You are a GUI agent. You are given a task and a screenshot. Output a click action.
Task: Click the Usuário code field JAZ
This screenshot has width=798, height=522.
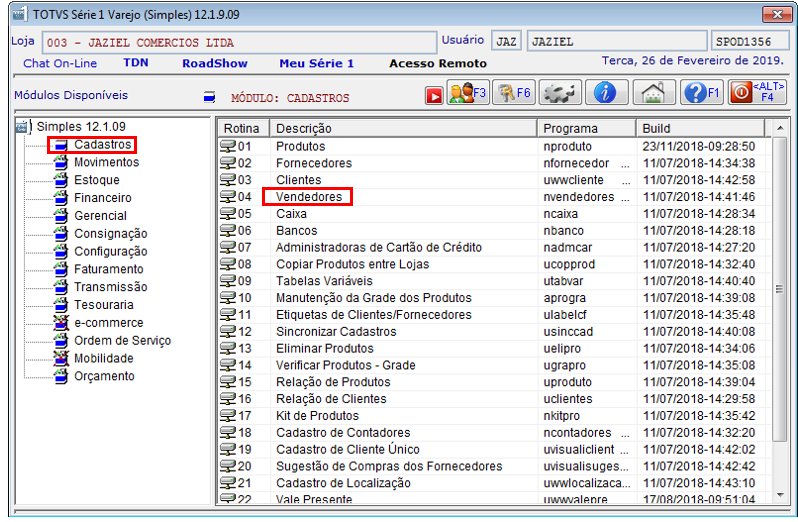506,42
